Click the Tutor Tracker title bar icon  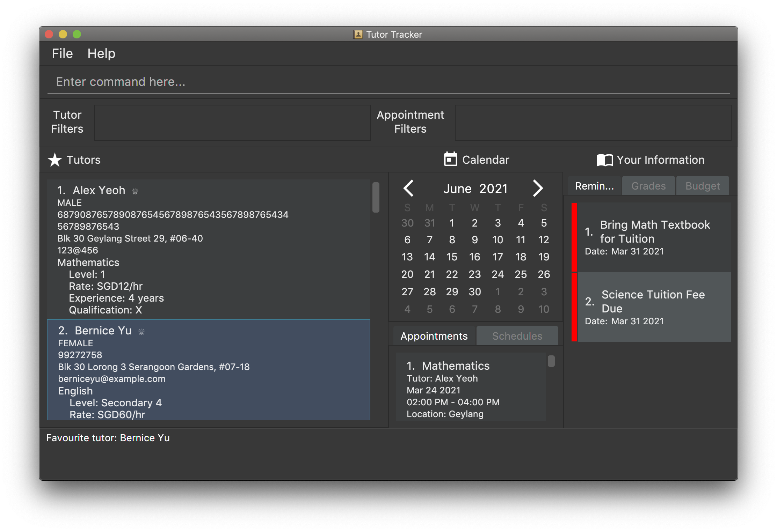(x=358, y=34)
